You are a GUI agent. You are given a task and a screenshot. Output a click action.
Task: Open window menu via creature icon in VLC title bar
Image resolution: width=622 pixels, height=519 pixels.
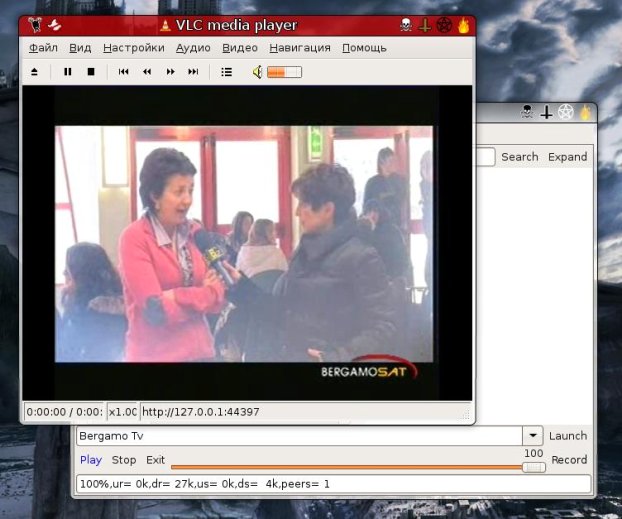[x=35, y=25]
